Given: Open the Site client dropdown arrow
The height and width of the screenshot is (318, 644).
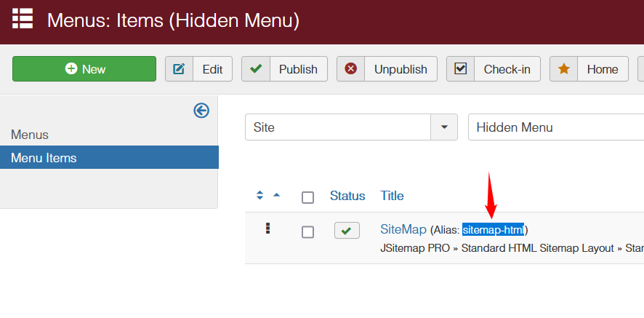Looking at the screenshot, I should point(444,127).
